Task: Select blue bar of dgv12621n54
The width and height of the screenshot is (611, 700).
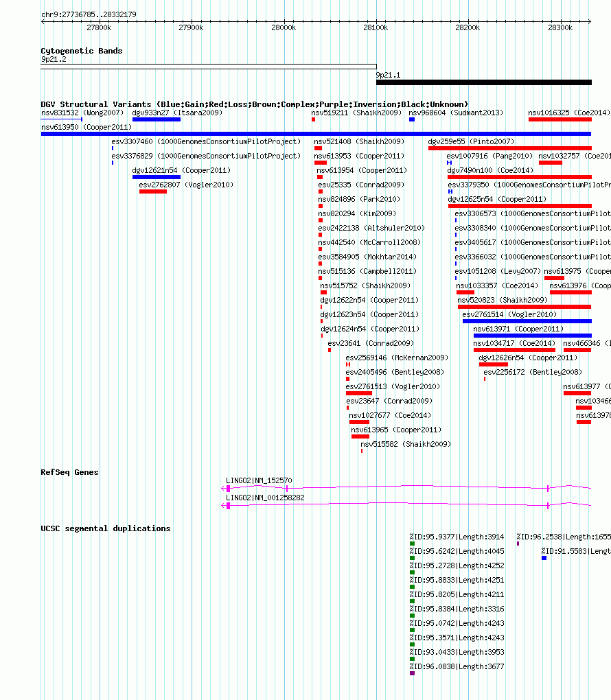Action: (x=157, y=177)
